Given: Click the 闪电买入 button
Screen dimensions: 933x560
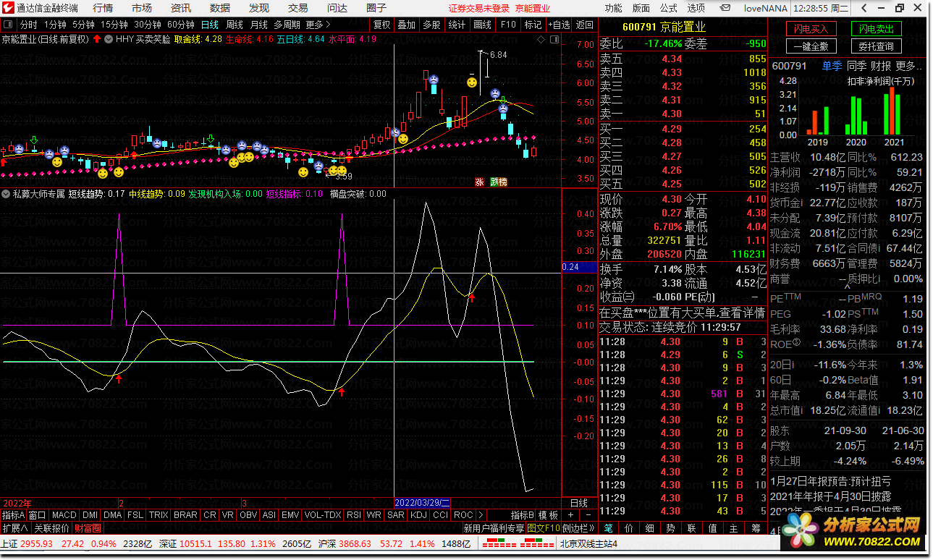Looking at the screenshot, I should pos(811,29).
